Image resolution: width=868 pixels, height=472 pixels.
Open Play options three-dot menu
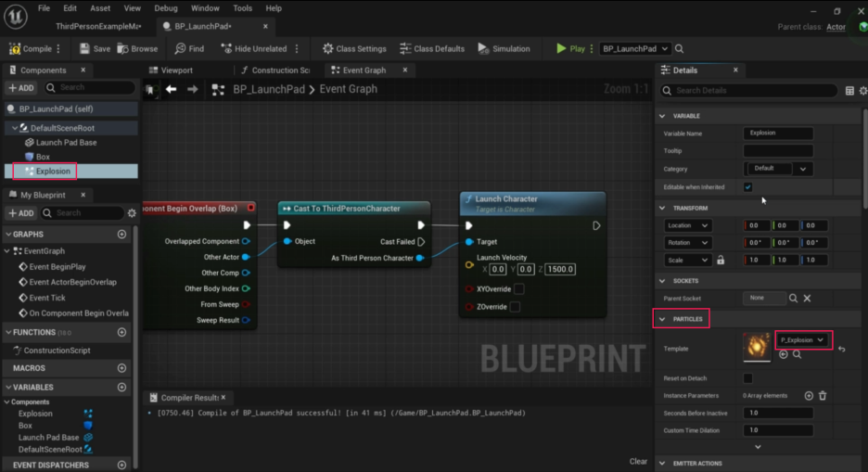click(x=592, y=49)
